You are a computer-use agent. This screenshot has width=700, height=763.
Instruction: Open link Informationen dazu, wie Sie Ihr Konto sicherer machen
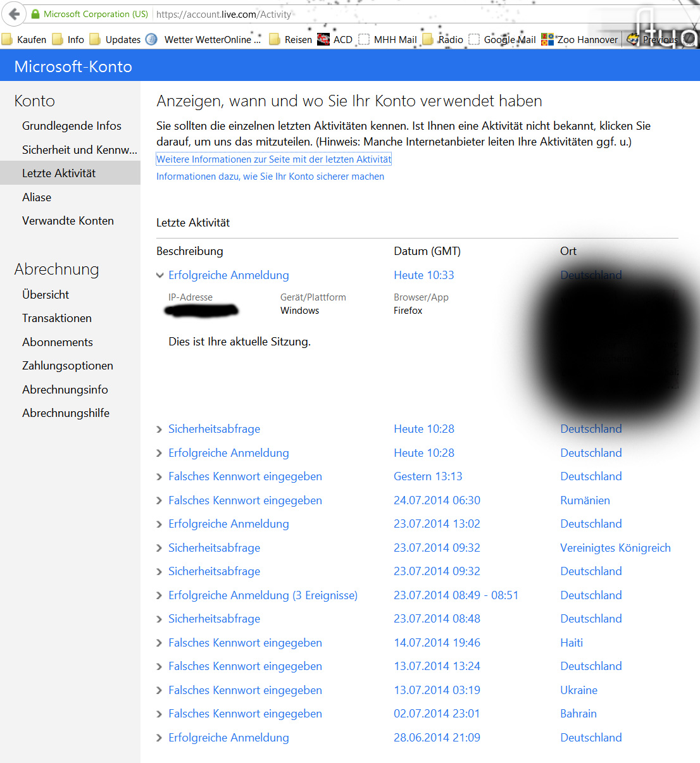(x=270, y=177)
